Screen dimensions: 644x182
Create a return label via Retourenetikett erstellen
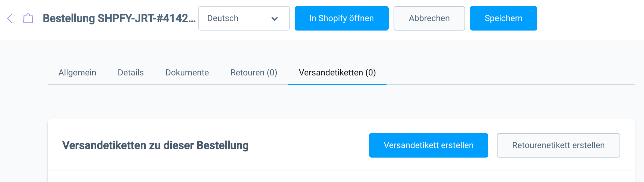click(x=558, y=145)
